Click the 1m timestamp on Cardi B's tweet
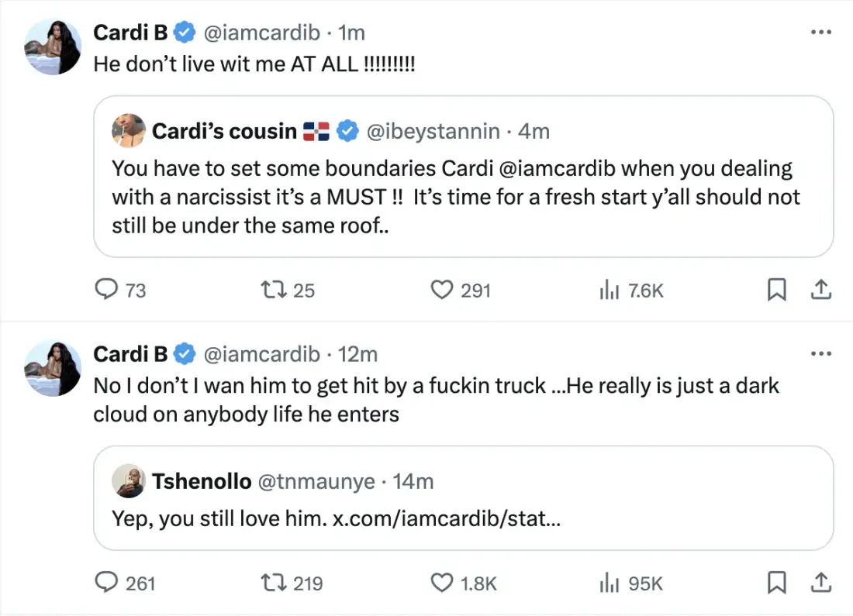The height and width of the screenshot is (616, 853). coord(353,33)
